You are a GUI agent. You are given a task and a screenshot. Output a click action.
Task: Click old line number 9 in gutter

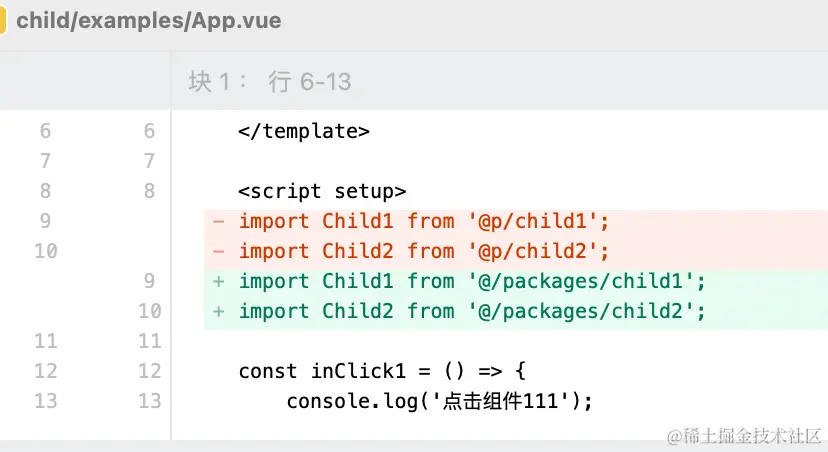click(45, 221)
